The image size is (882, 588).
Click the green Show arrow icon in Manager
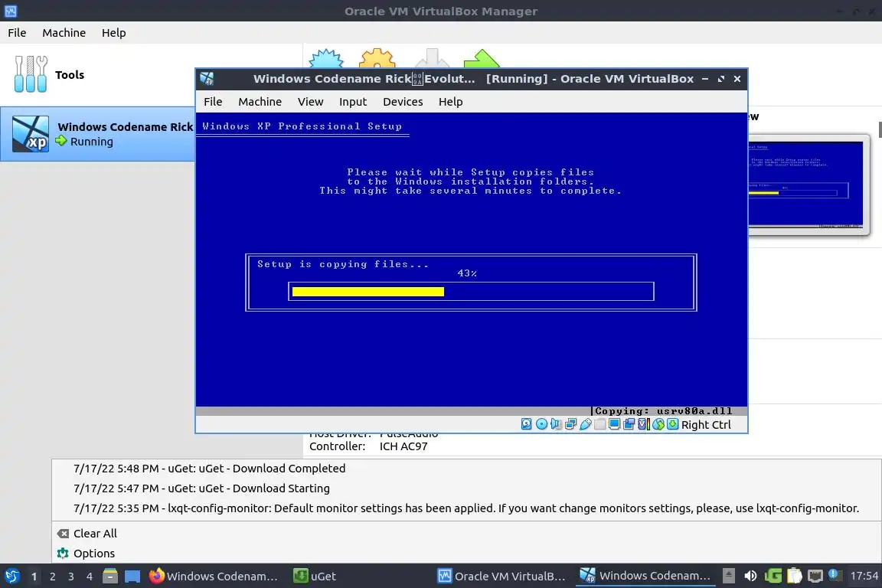tap(482, 58)
